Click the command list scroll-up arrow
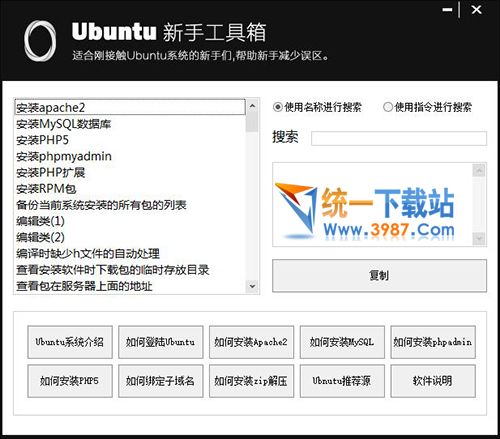Viewport: 500px width, 439px height. [252, 106]
